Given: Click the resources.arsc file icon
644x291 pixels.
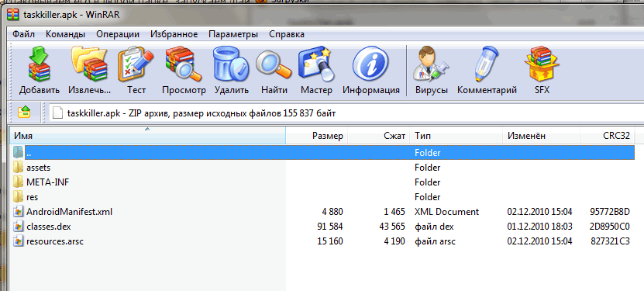Looking at the screenshot, I should [18, 241].
